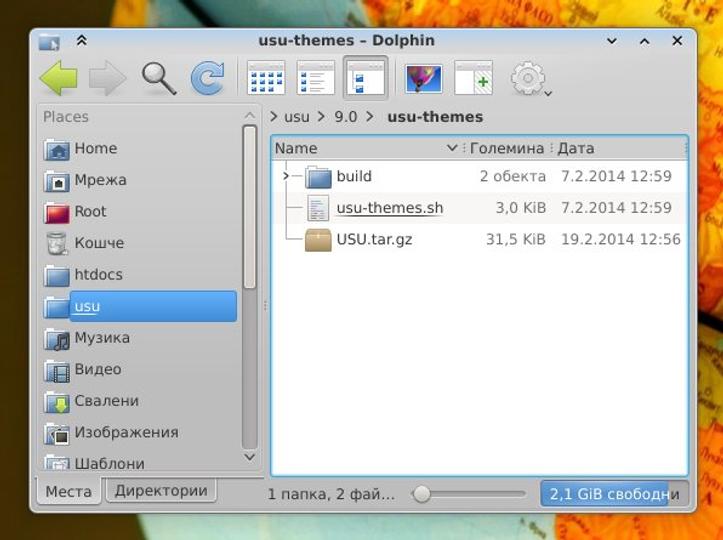Click 31,5 KiB size value
This screenshot has height=540, width=723.
point(516,240)
